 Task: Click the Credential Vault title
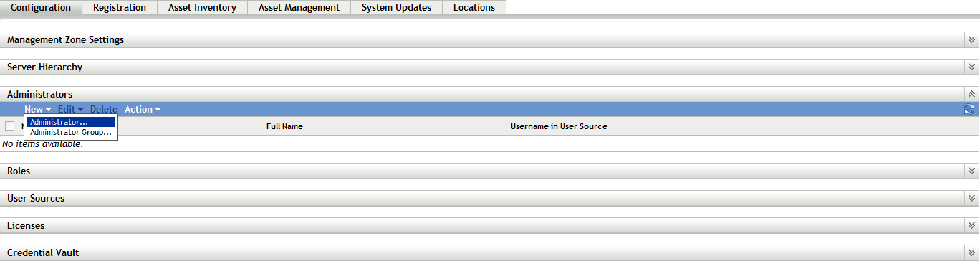[43, 252]
